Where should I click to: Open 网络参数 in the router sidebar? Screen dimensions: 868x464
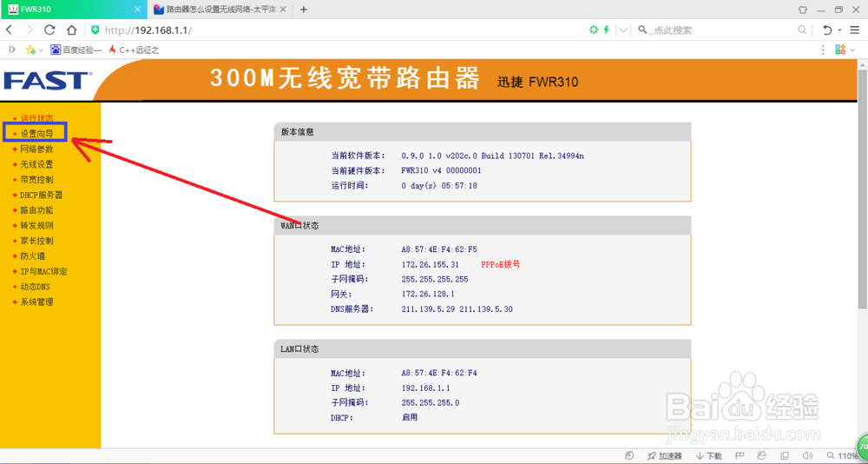pos(36,149)
